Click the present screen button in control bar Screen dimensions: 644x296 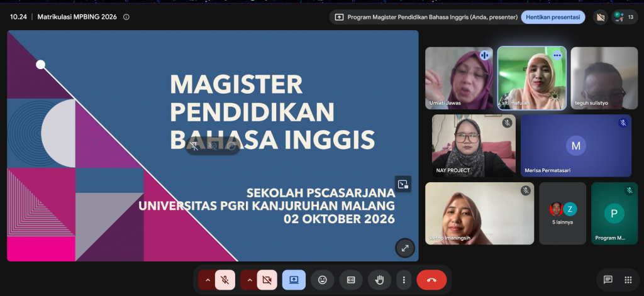[x=294, y=280]
